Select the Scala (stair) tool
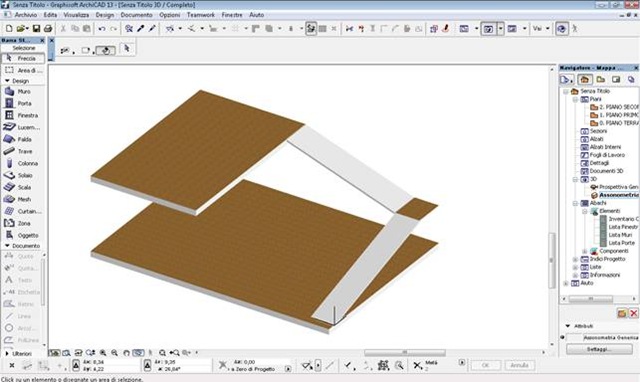The image size is (640, 382). click(x=22, y=187)
